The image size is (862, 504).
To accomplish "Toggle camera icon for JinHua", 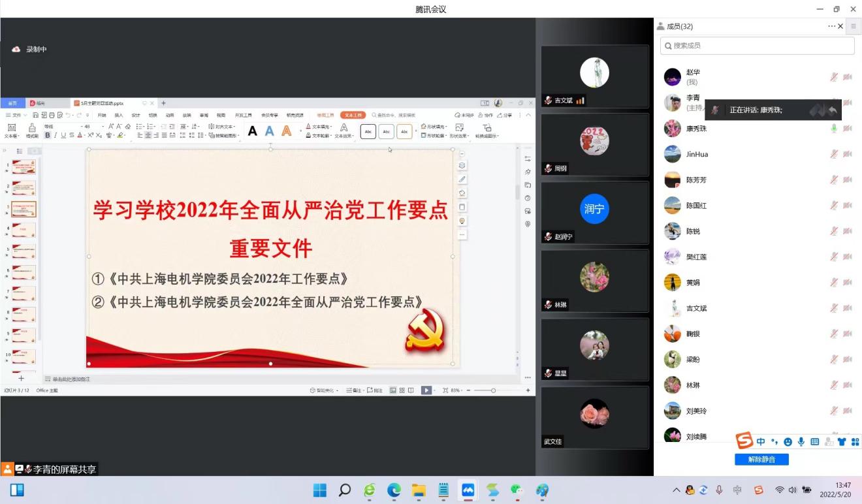I will point(848,154).
